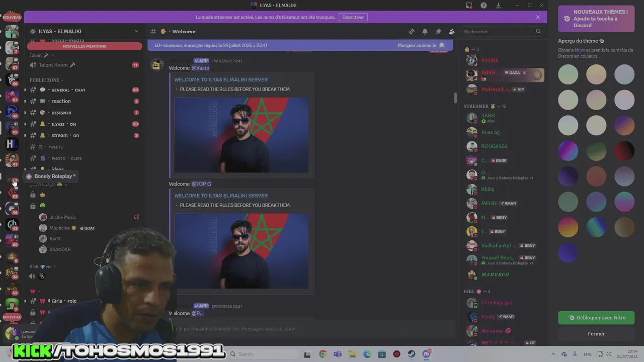This screenshot has width=644, height=362.
Task: Click Marquer comme lu button
Action: (x=421, y=45)
